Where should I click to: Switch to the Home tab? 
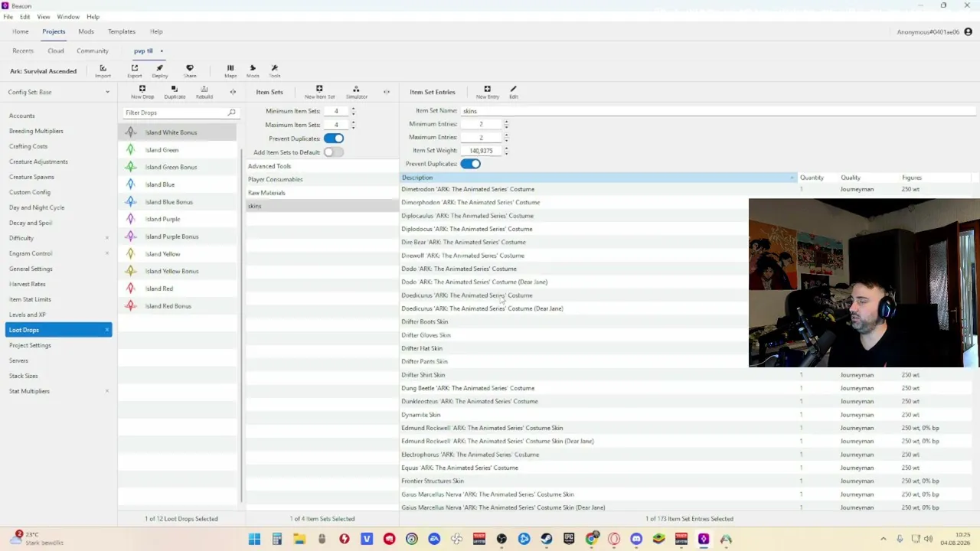tap(21, 31)
